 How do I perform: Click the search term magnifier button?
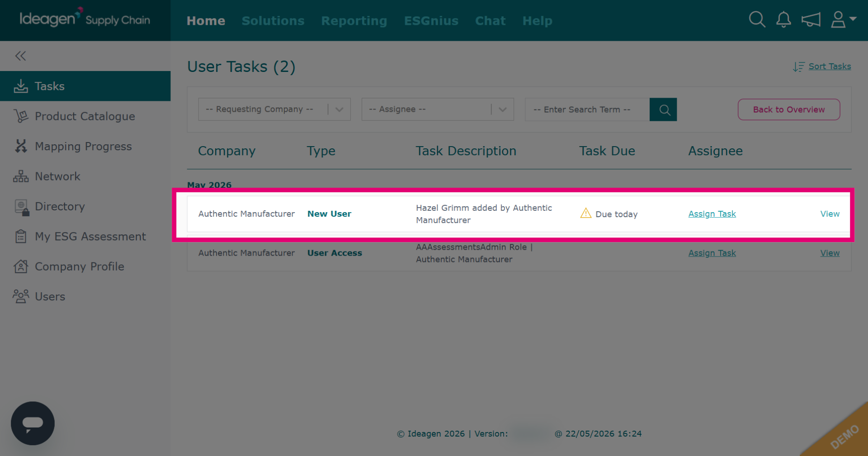(663, 109)
